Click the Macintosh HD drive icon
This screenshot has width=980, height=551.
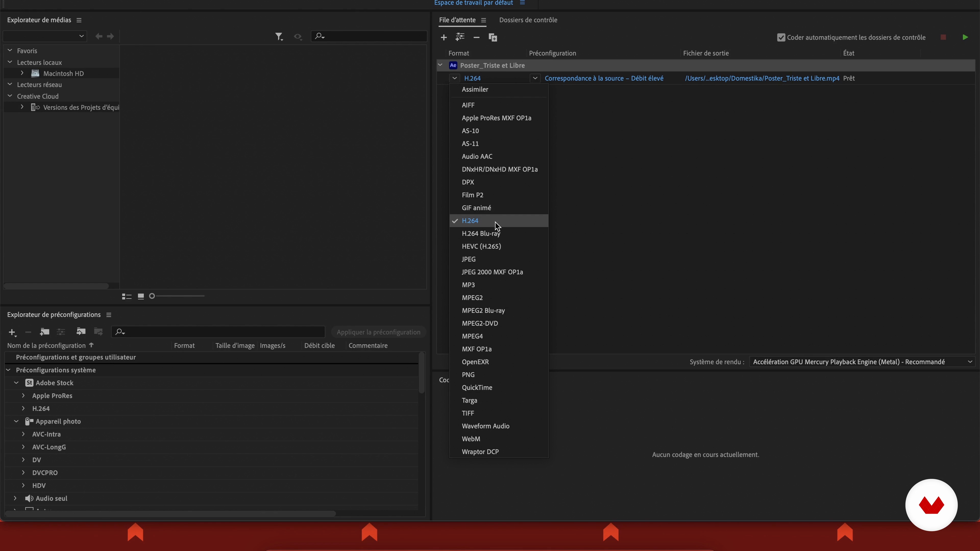click(x=35, y=73)
